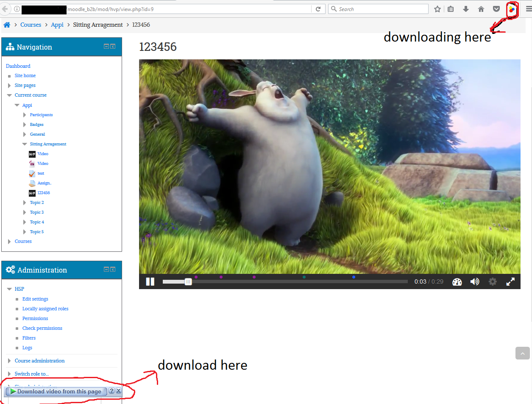532x404 pixels.
Task: Open Edit settings under H5P
Action: click(35, 299)
